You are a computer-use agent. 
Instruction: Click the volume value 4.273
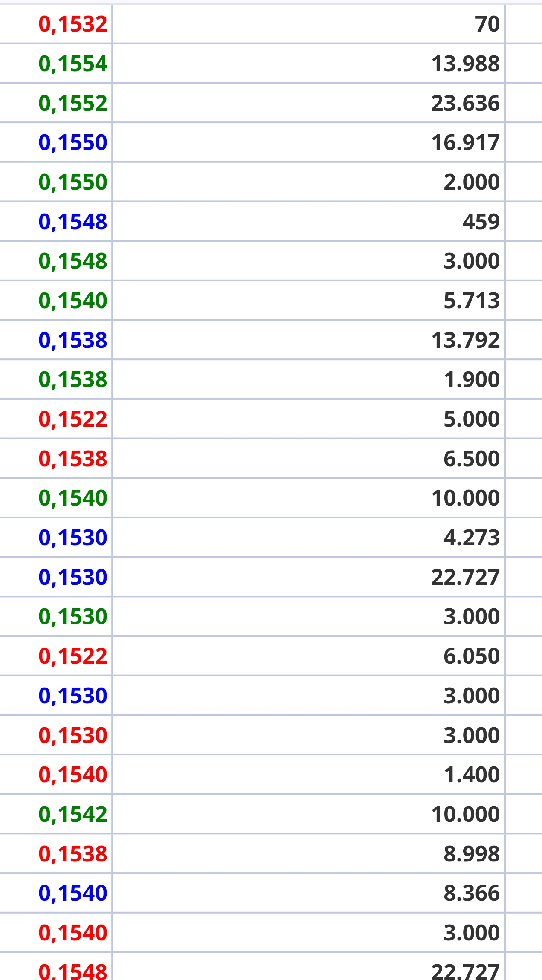click(471, 538)
